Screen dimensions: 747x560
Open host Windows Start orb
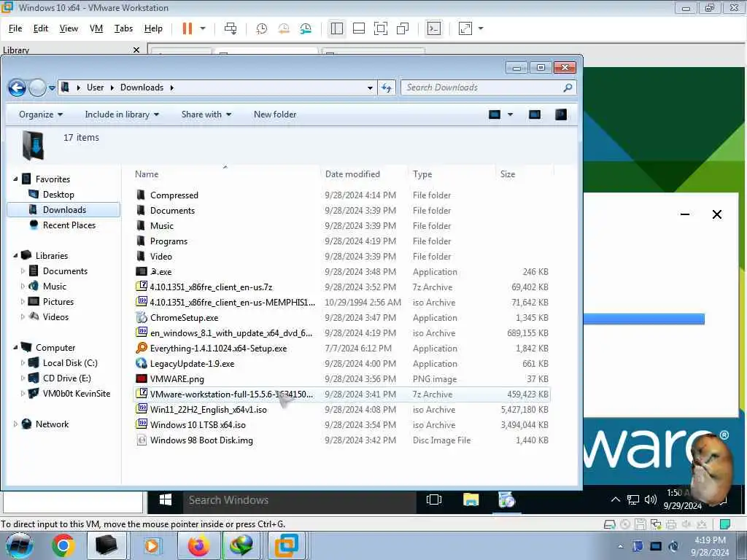[x=19, y=546]
